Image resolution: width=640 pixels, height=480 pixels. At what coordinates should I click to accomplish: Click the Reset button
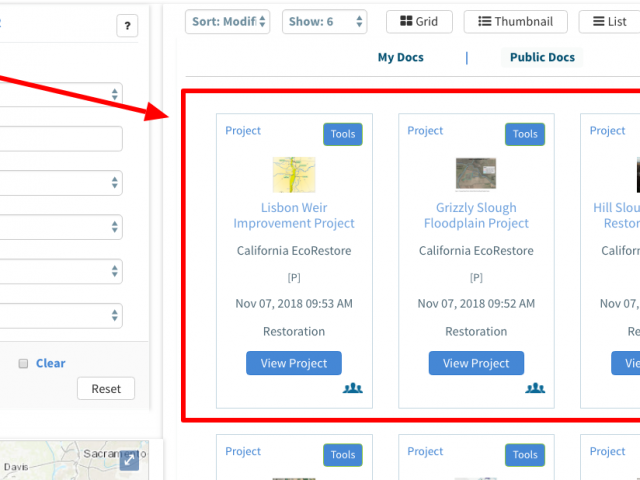click(x=106, y=389)
